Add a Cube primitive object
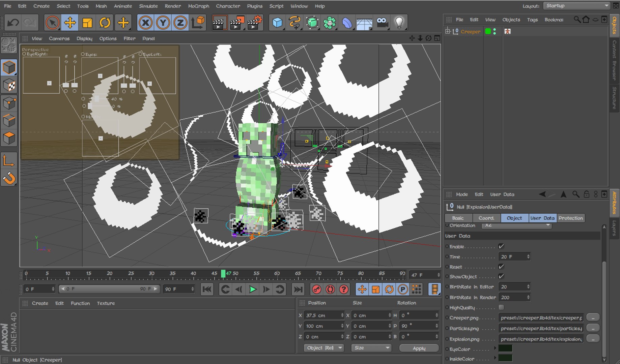Screen dimensions: 620x364 (277, 23)
